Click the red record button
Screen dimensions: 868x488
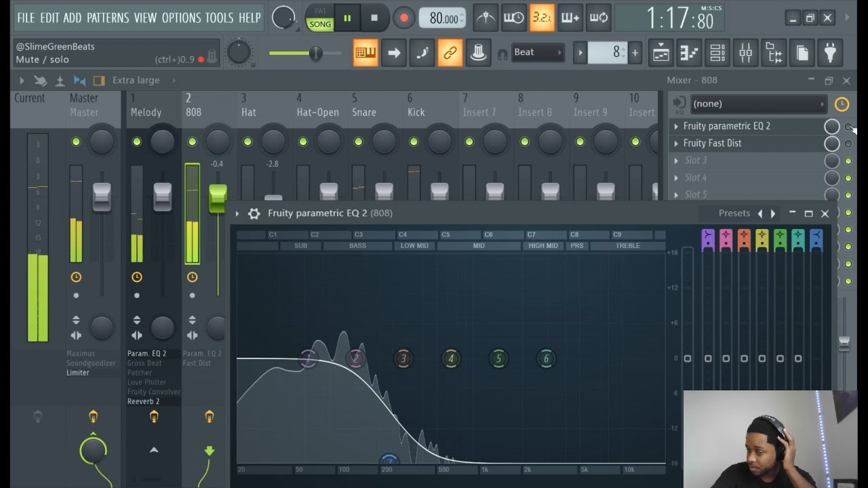click(403, 18)
